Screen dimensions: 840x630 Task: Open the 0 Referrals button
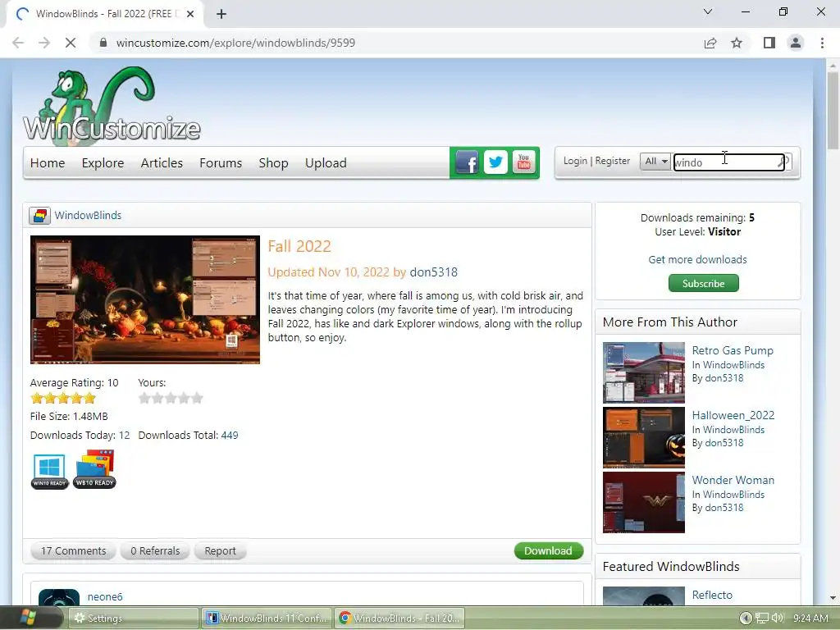[x=155, y=550]
